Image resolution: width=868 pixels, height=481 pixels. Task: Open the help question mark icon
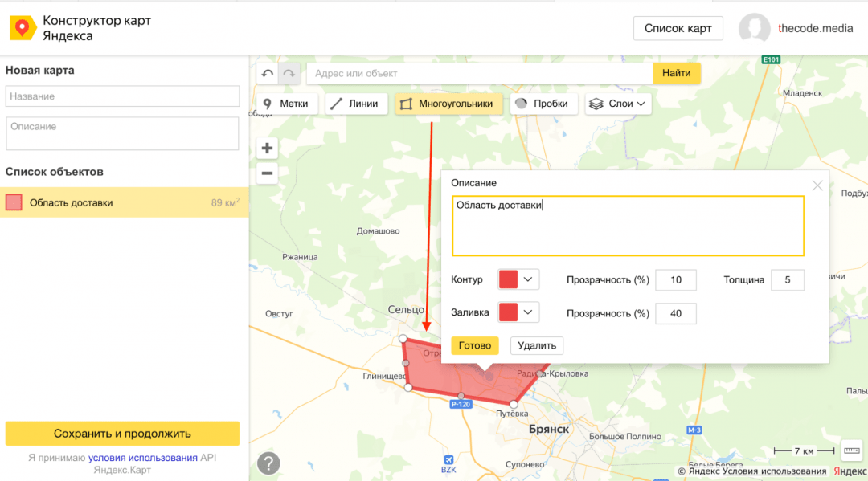268,463
